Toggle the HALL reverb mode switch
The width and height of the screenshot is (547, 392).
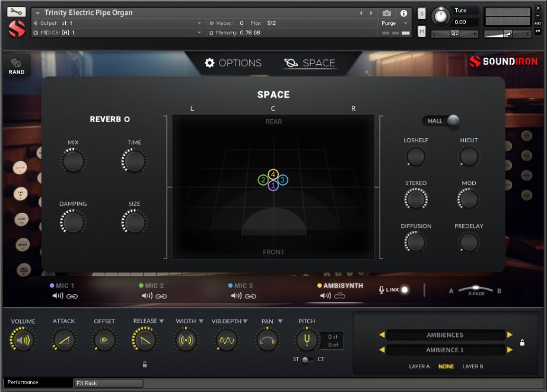441,121
